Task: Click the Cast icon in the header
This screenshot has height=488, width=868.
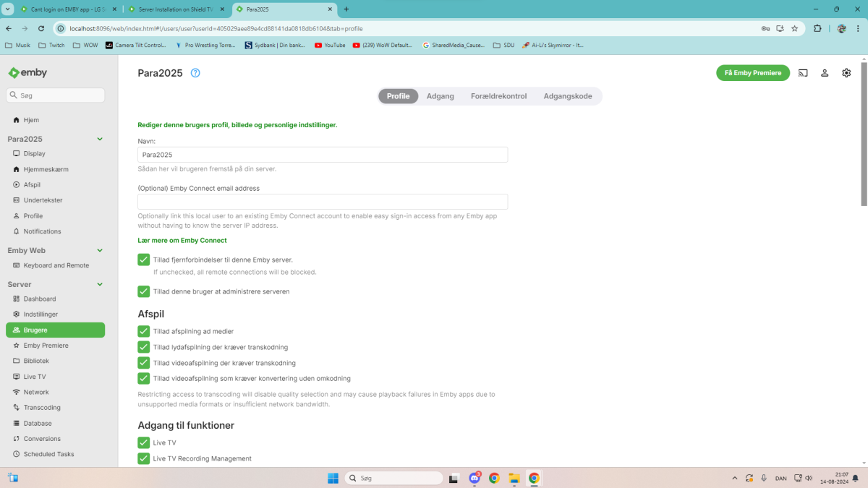Action: pos(803,72)
